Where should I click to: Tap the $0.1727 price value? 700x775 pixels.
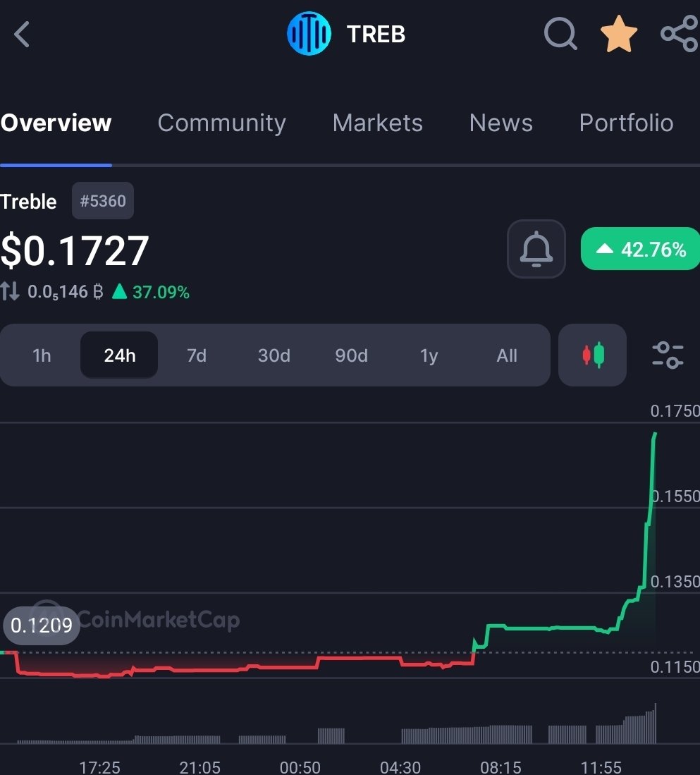pyautogui.click(x=75, y=250)
